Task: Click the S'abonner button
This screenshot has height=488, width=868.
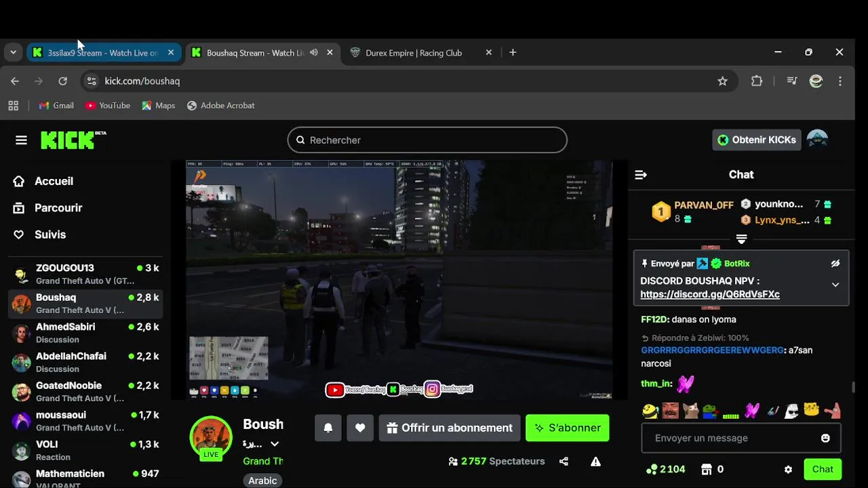Action: [x=568, y=428]
